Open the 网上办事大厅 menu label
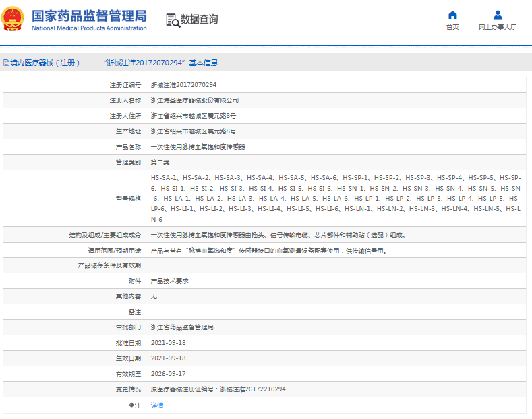 (x=498, y=27)
